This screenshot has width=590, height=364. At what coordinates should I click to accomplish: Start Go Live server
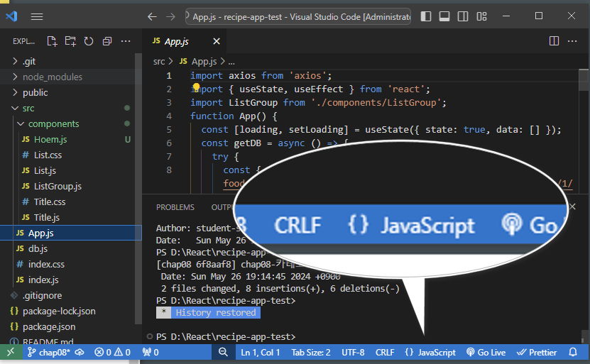click(x=486, y=353)
